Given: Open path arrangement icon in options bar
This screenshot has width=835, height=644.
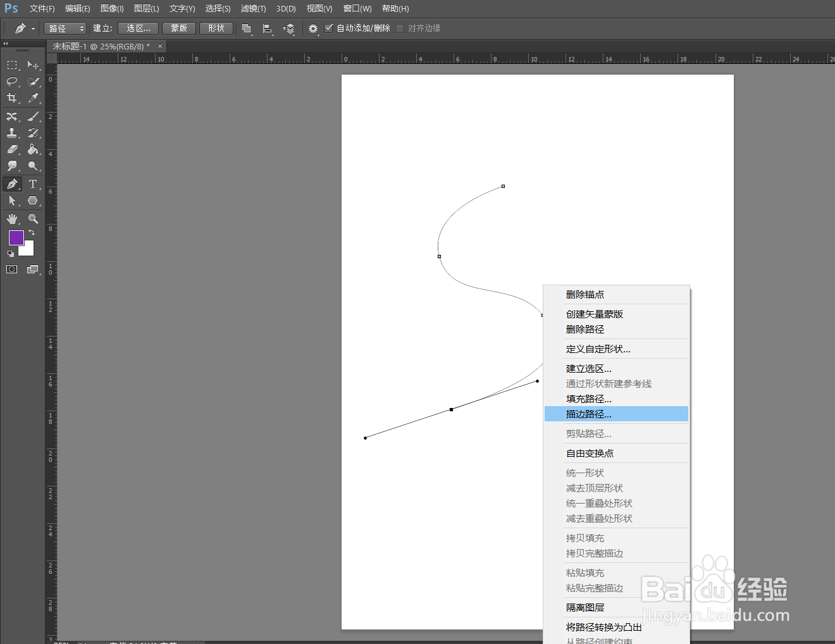Looking at the screenshot, I should 288,28.
